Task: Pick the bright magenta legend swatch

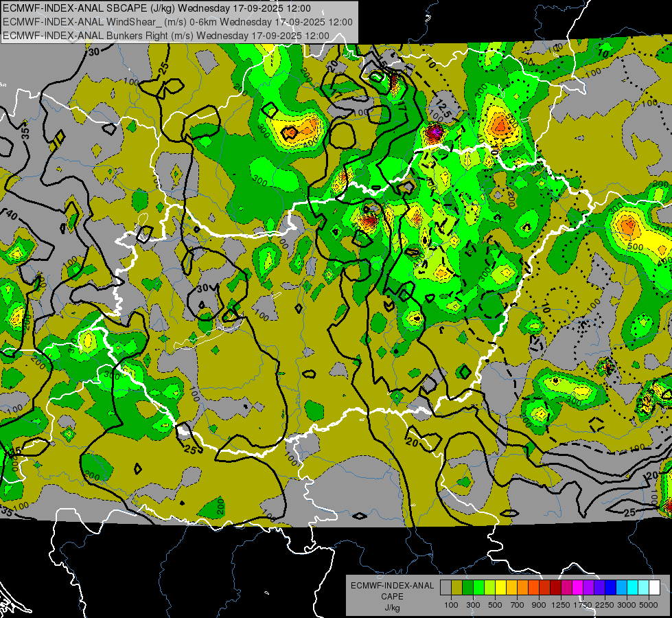Action: click(x=578, y=588)
